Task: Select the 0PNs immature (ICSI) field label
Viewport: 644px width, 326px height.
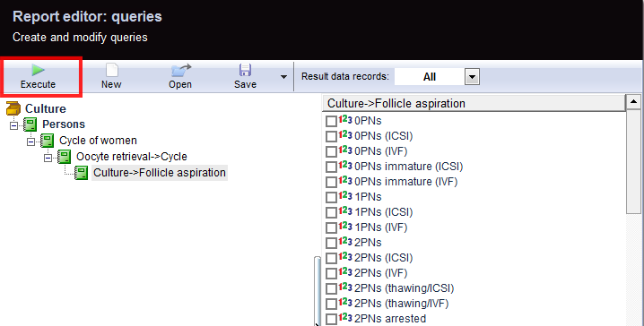Action: click(x=409, y=167)
